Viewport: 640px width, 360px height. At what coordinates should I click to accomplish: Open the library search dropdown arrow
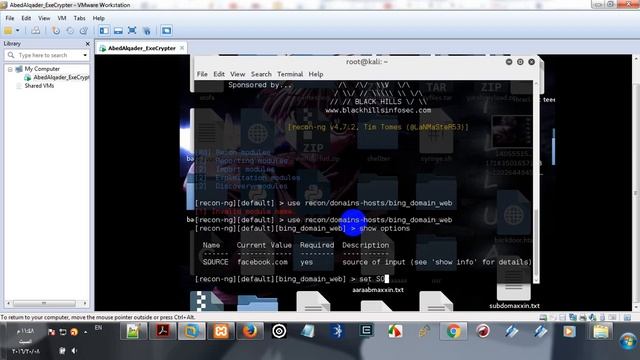(x=85, y=55)
